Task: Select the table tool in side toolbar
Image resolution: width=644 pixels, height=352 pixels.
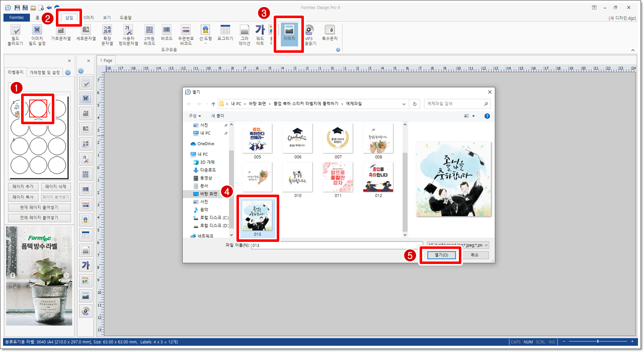Action: tap(86, 235)
